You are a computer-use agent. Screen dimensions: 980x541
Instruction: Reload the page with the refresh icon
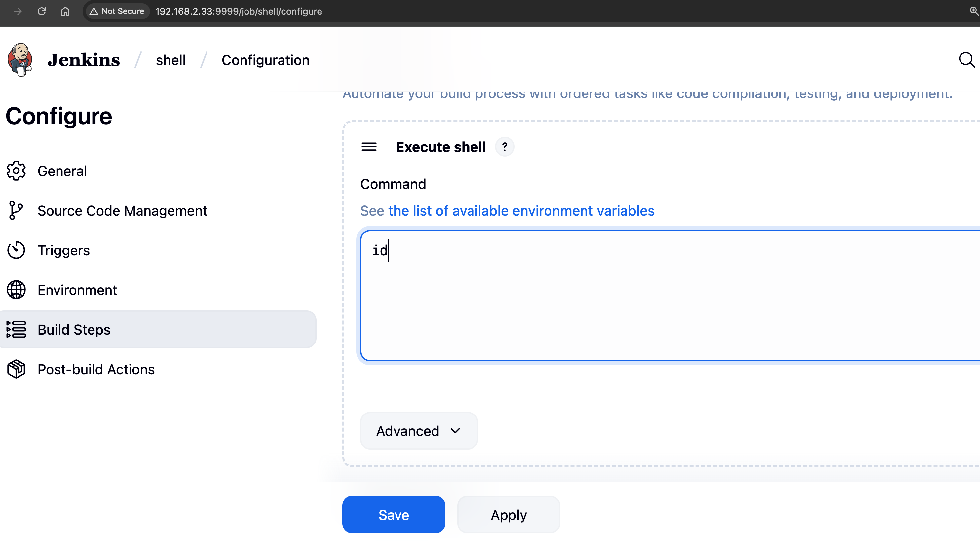click(42, 11)
